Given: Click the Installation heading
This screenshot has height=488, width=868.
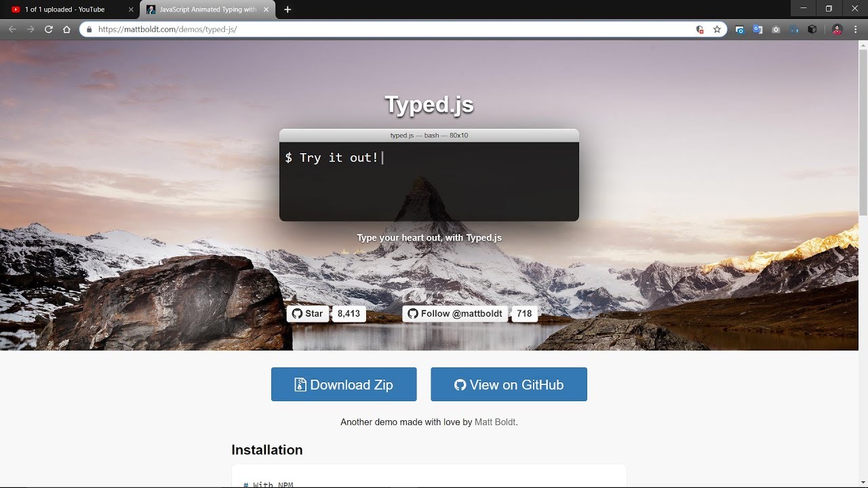Looking at the screenshot, I should [267, 450].
